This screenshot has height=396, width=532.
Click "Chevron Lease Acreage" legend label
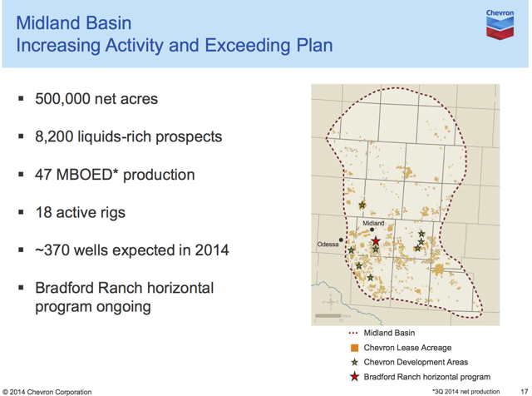407,348
